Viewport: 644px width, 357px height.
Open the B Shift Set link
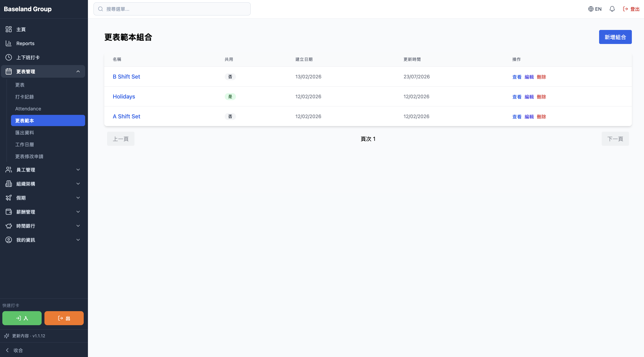tap(126, 76)
